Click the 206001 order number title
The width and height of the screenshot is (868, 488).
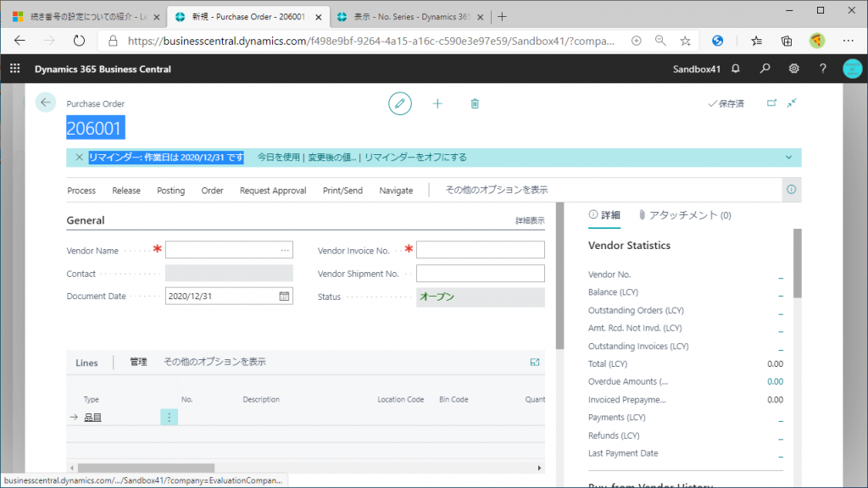(x=94, y=128)
